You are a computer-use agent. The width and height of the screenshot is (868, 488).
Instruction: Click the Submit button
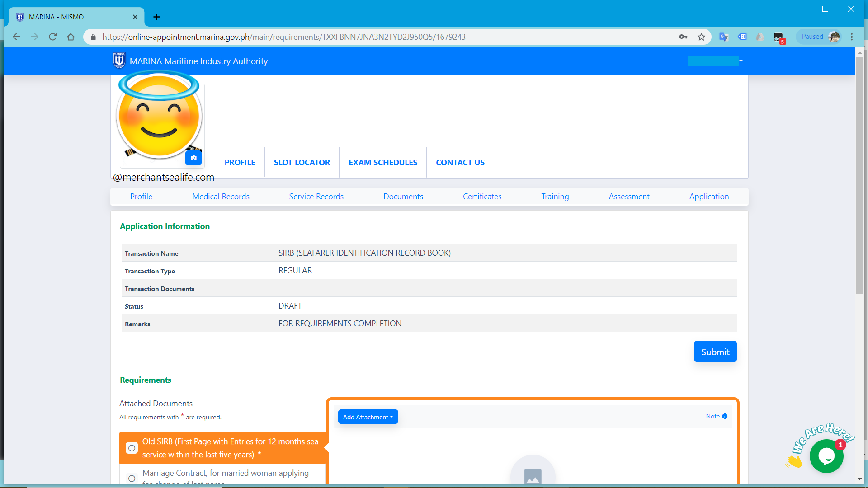tap(715, 352)
